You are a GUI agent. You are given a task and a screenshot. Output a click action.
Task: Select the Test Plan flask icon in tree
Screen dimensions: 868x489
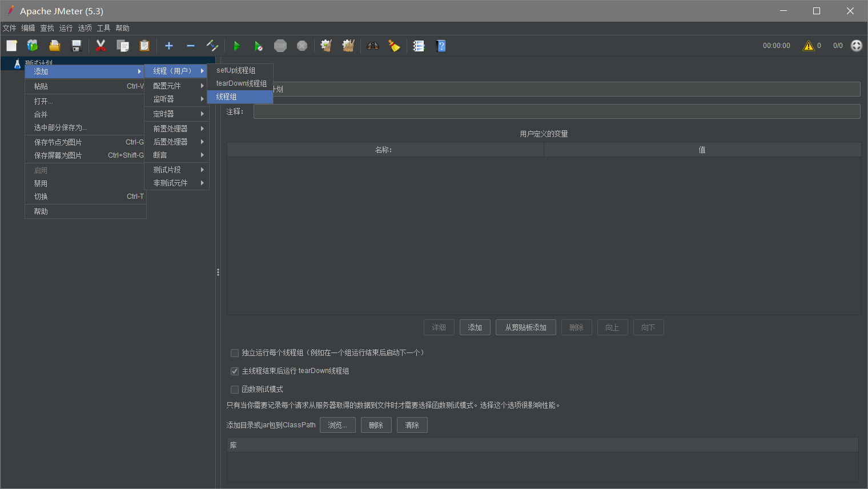(x=17, y=63)
